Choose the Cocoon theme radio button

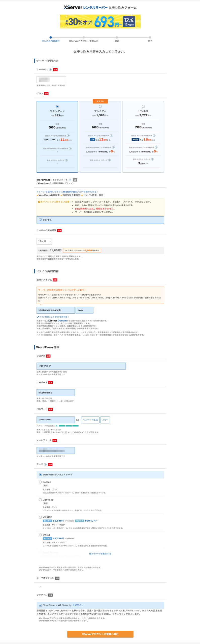pos(40,482)
